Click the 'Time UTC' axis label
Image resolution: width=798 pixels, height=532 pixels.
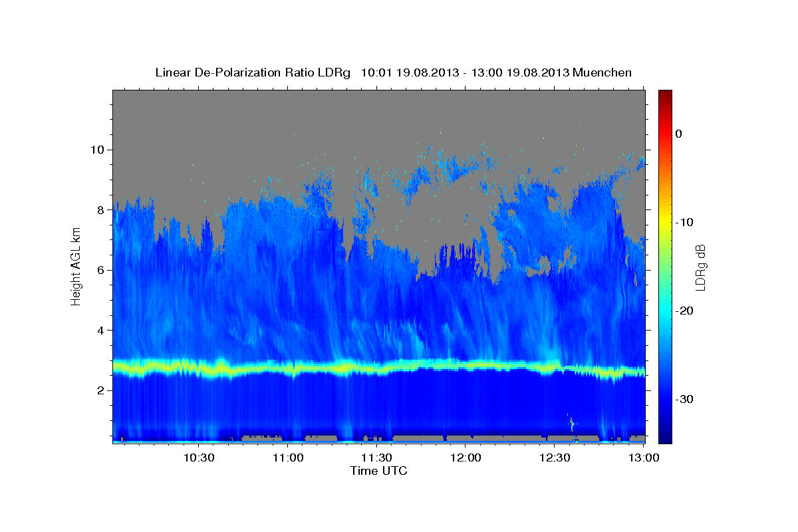(x=378, y=471)
